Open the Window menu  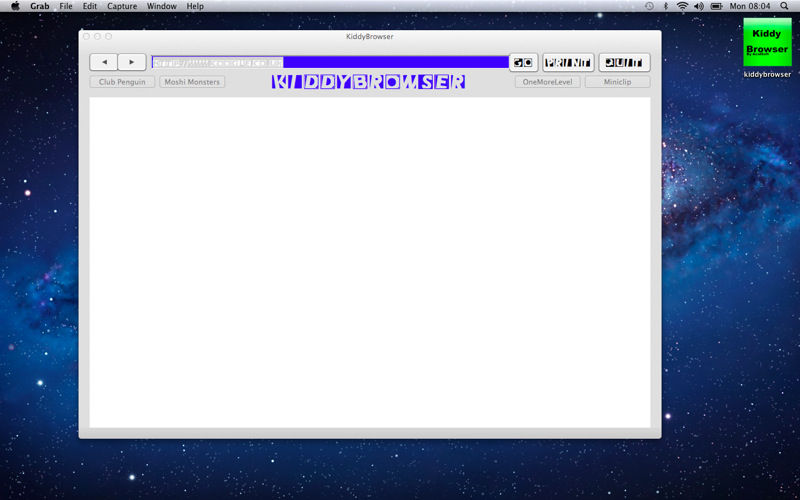[162, 6]
